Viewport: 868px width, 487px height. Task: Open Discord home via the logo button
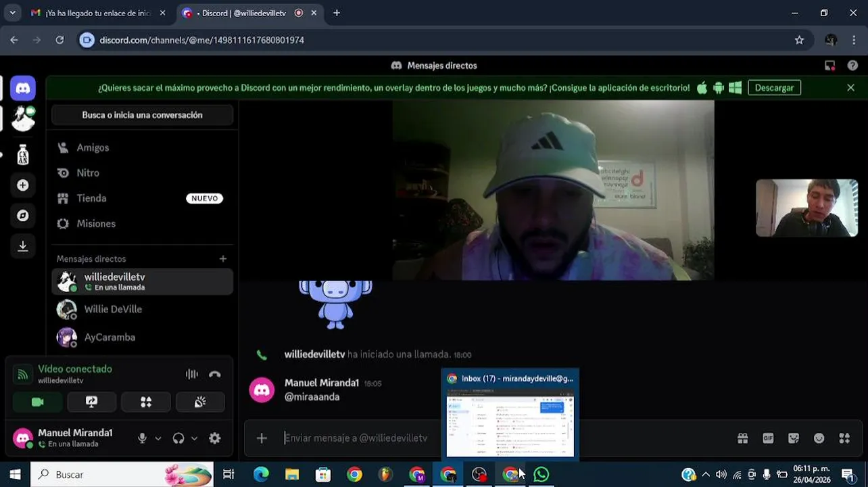point(23,88)
